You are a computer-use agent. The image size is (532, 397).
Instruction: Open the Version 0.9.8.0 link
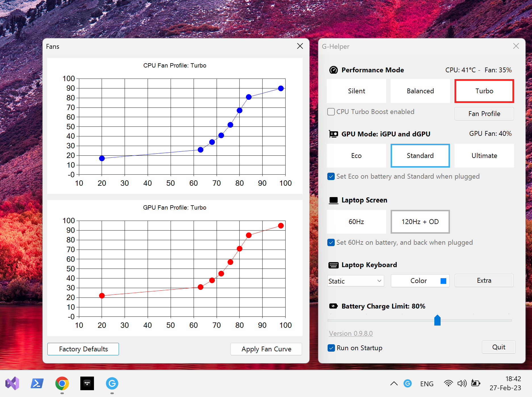[351, 333]
